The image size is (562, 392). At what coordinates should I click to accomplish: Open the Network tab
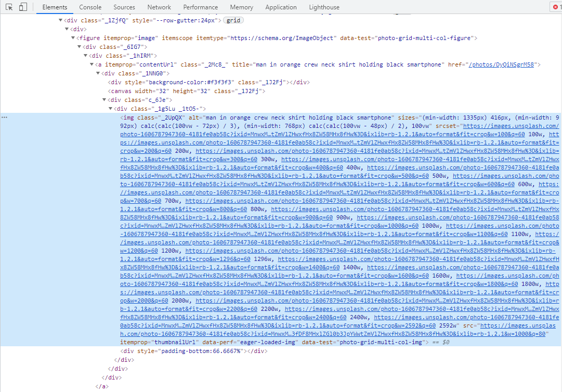point(159,7)
